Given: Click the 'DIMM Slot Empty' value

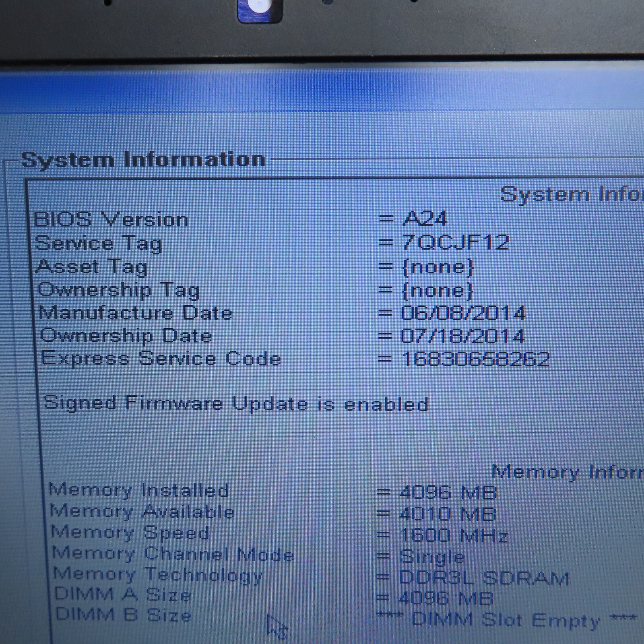Looking at the screenshot, I should coord(506,620).
